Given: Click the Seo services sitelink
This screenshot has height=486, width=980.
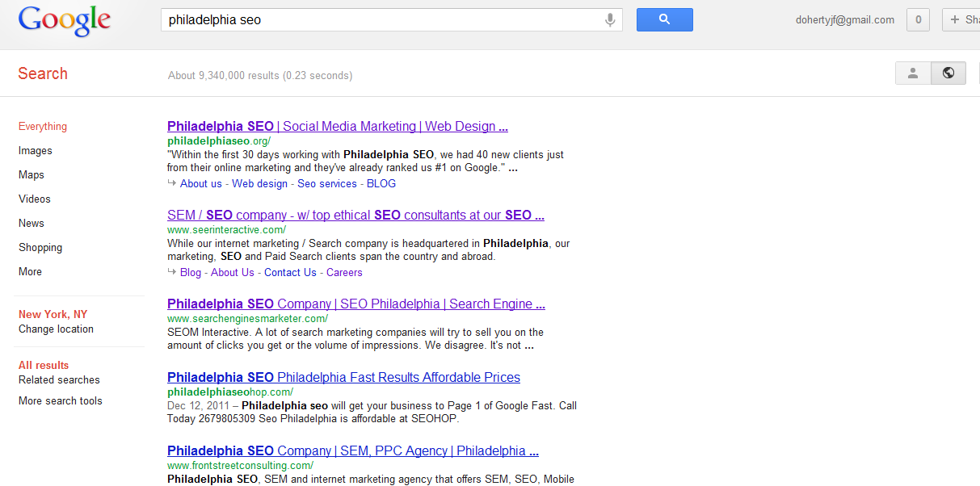Looking at the screenshot, I should (327, 184).
